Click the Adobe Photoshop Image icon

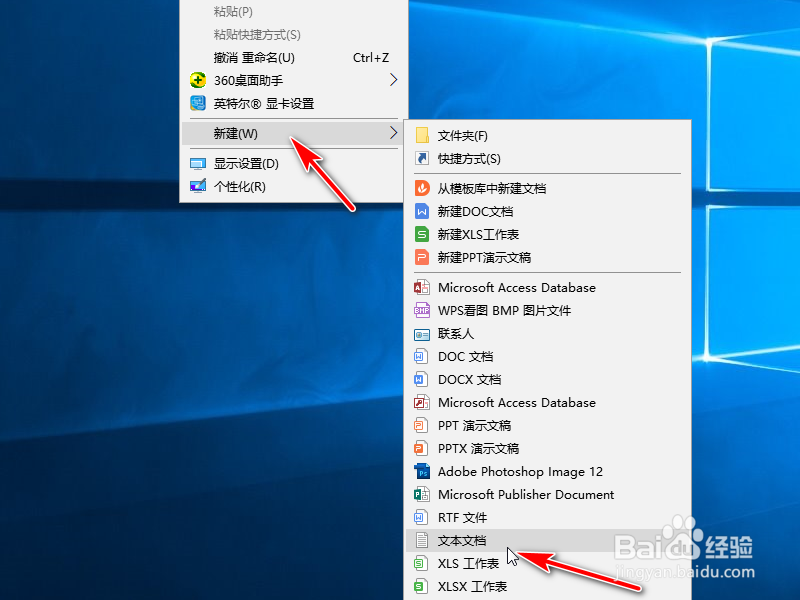(422, 471)
